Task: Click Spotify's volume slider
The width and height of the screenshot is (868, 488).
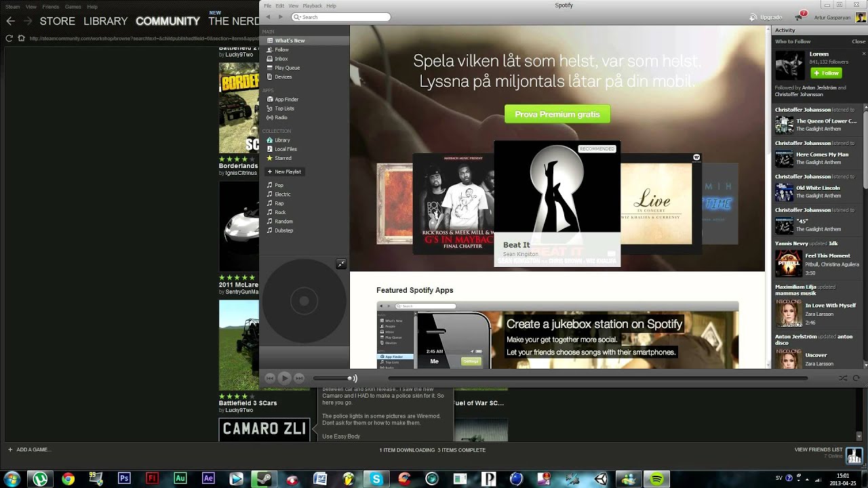Action: 332,378
